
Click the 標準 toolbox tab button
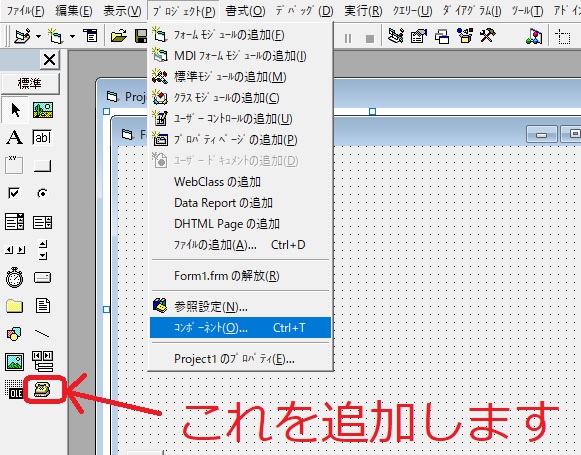tap(30, 83)
